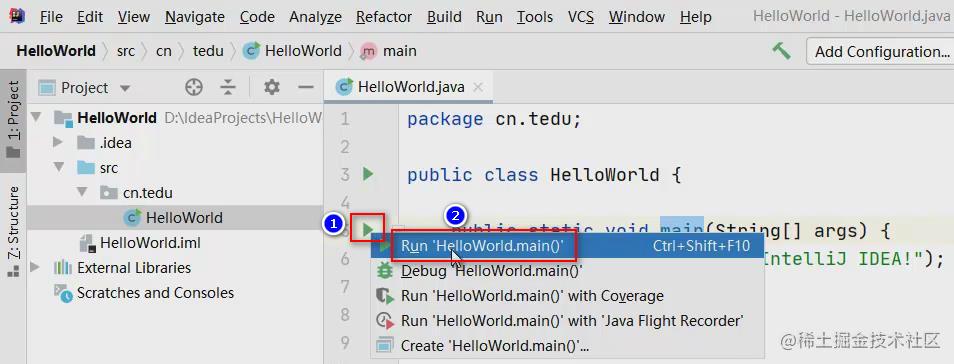This screenshot has height=364, width=954.
Task: Open the Tools menu
Action: pos(535,16)
